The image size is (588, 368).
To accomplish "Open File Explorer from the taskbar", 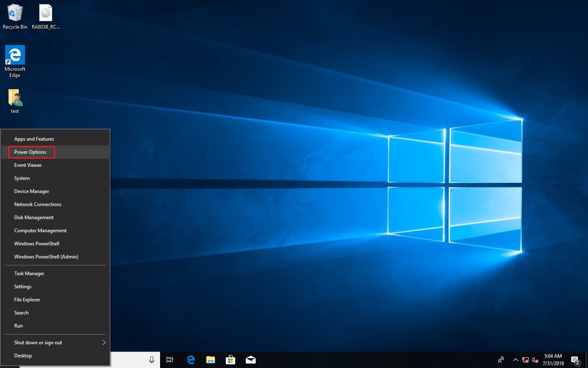I will tap(210, 360).
